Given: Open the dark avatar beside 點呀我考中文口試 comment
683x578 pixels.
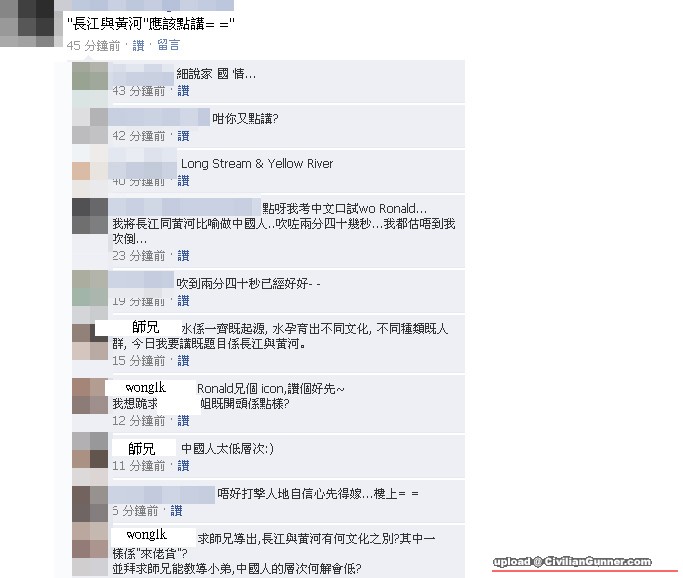Looking at the screenshot, I should click(x=90, y=216).
